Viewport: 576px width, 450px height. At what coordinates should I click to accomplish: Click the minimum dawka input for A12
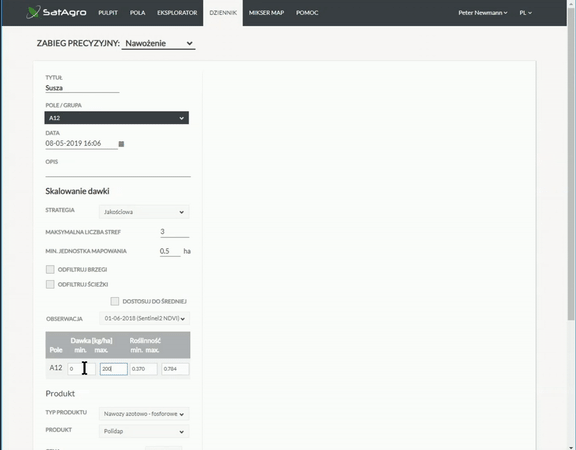coord(81,369)
